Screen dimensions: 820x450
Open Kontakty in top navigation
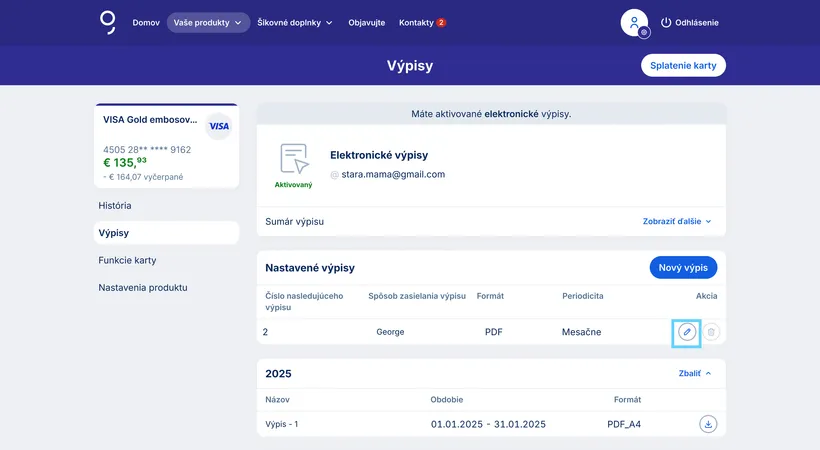tap(416, 22)
